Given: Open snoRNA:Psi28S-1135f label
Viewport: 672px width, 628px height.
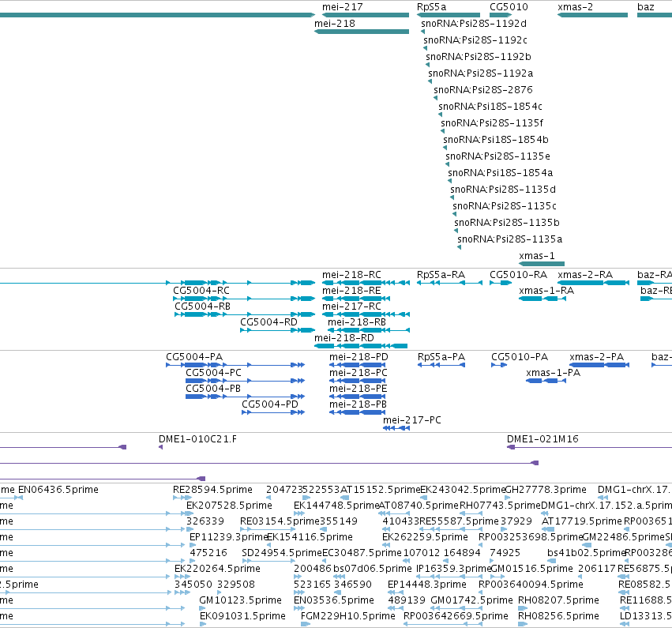Looking at the screenshot, I should (492, 123).
